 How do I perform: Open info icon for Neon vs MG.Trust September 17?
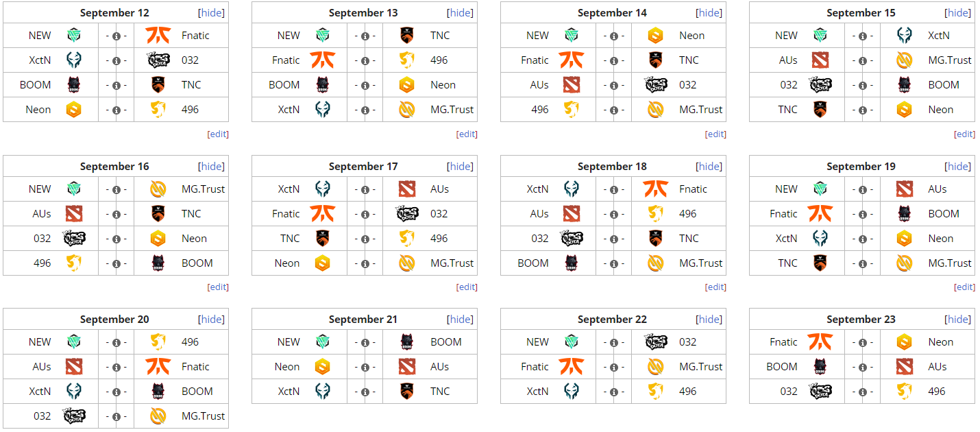pos(365,264)
